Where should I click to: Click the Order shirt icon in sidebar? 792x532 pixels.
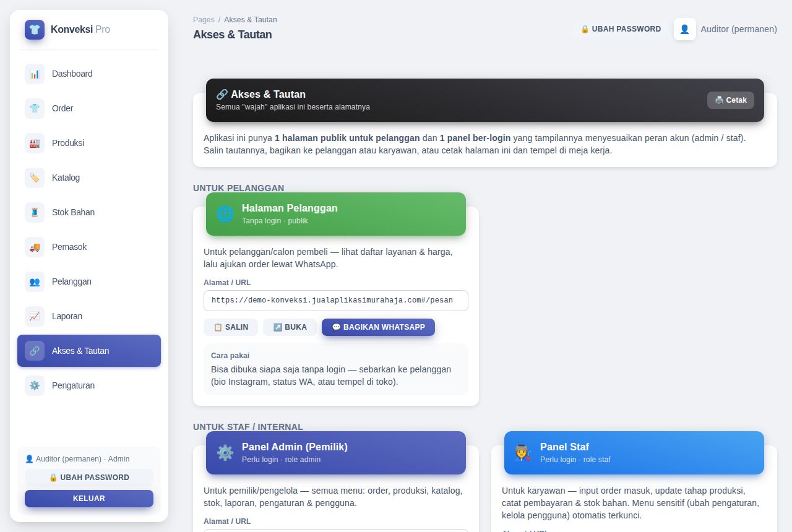[x=35, y=108]
